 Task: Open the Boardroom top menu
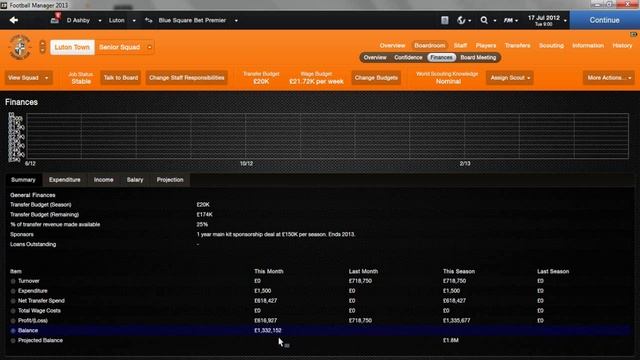429,45
